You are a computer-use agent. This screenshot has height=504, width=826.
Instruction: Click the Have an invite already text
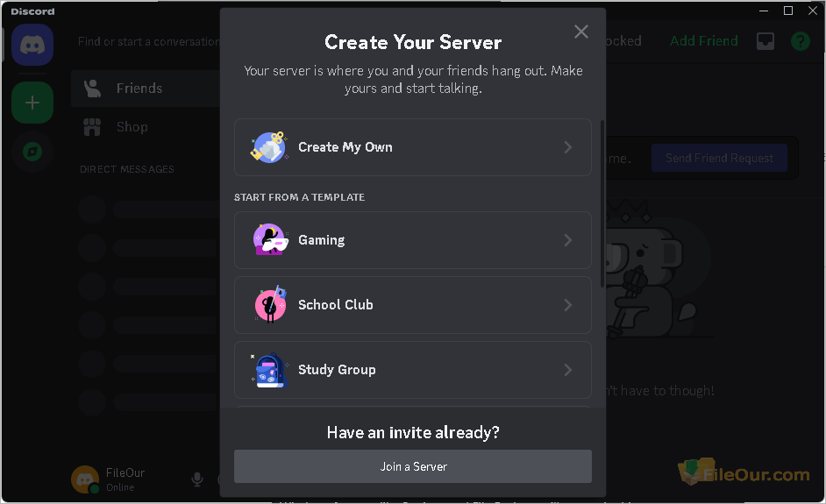[x=413, y=432]
